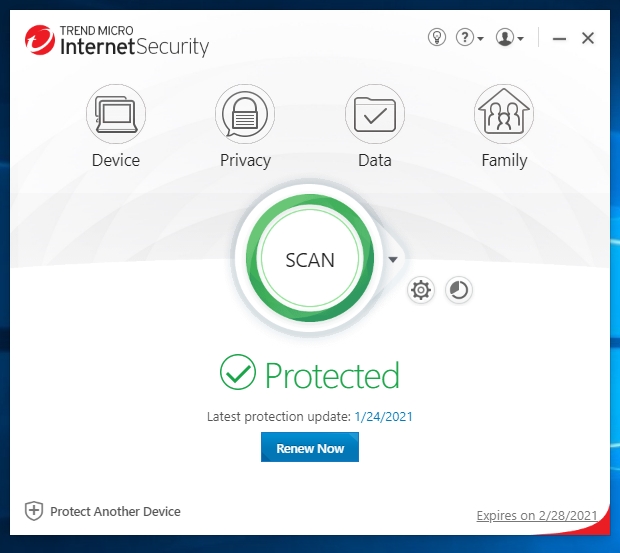The height and width of the screenshot is (553, 620).
Task: Open Security Reports pie chart icon
Action: tap(458, 291)
